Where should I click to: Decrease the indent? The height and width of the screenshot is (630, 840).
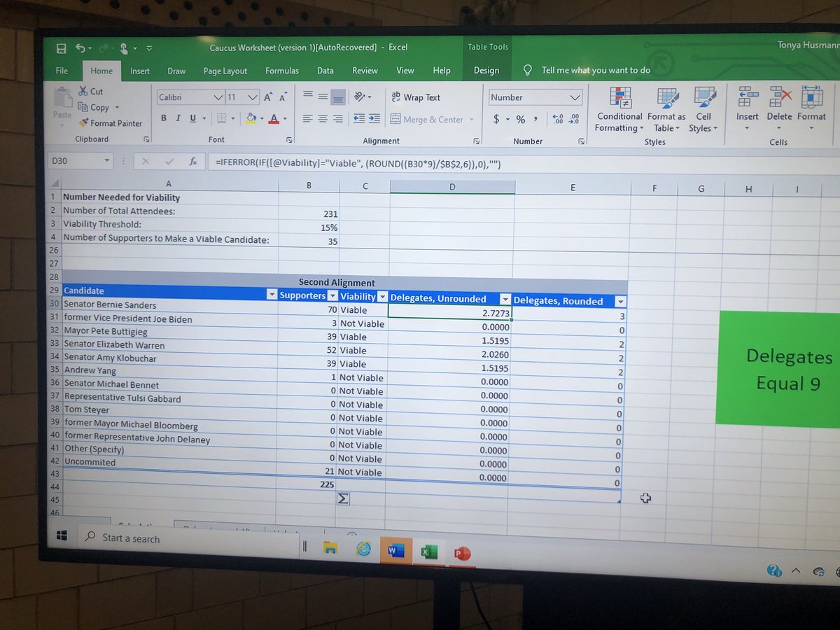pyautogui.click(x=359, y=119)
